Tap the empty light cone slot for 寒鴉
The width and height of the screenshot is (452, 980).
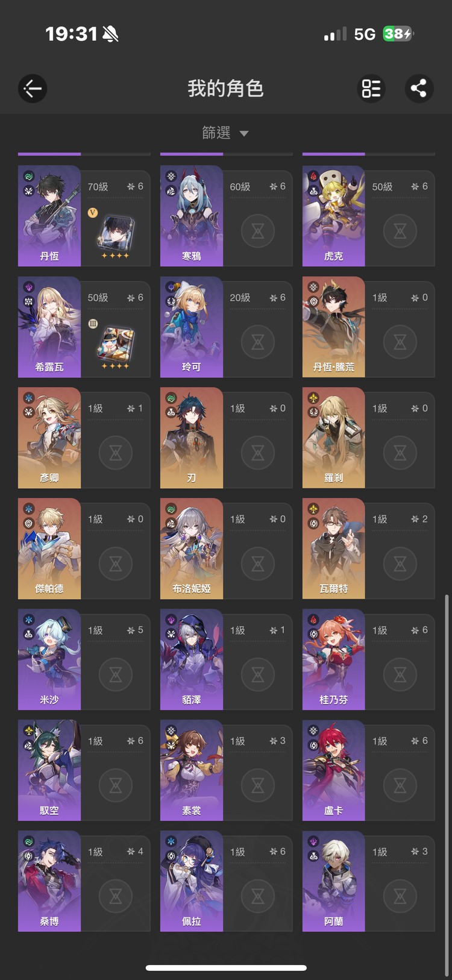click(258, 231)
